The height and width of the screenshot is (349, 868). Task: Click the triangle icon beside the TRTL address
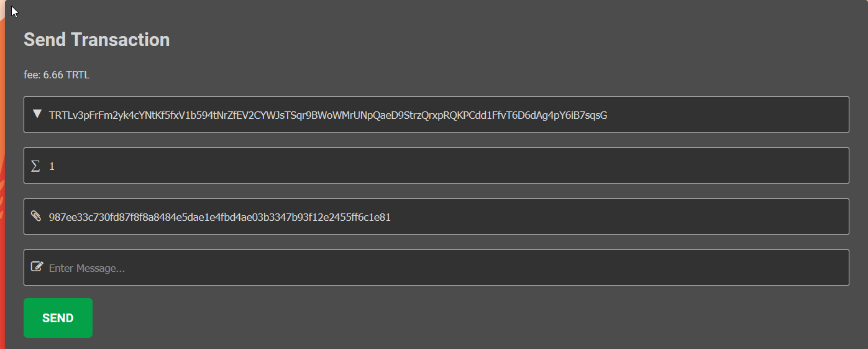pyautogui.click(x=37, y=114)
